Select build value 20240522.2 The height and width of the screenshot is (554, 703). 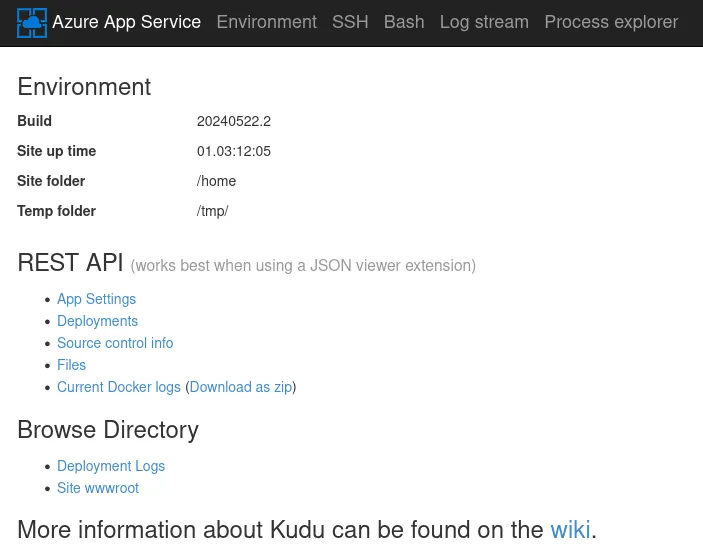click(x=234, y=121)
